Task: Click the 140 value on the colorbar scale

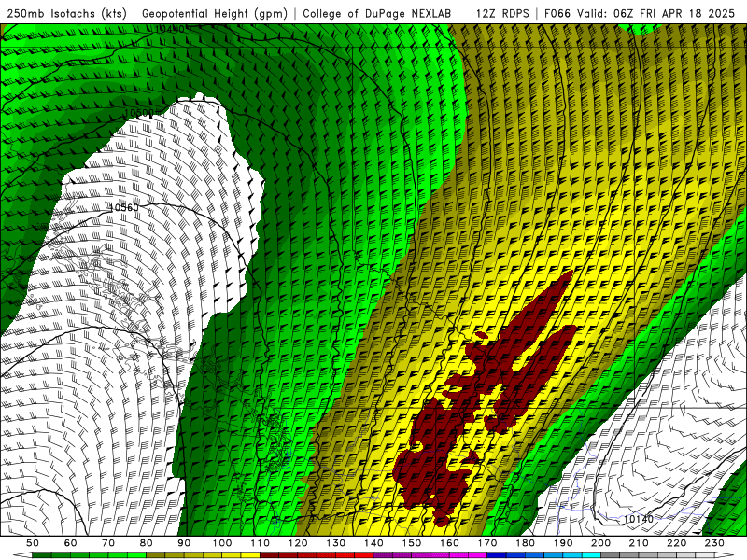Action: point(373,543)
